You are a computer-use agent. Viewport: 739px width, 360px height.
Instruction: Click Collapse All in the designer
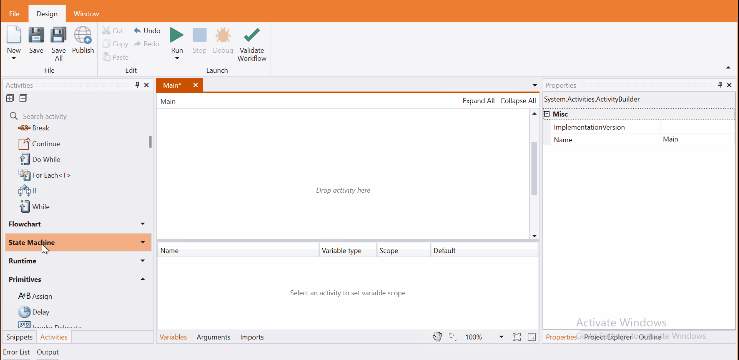[x=518, y=101]
